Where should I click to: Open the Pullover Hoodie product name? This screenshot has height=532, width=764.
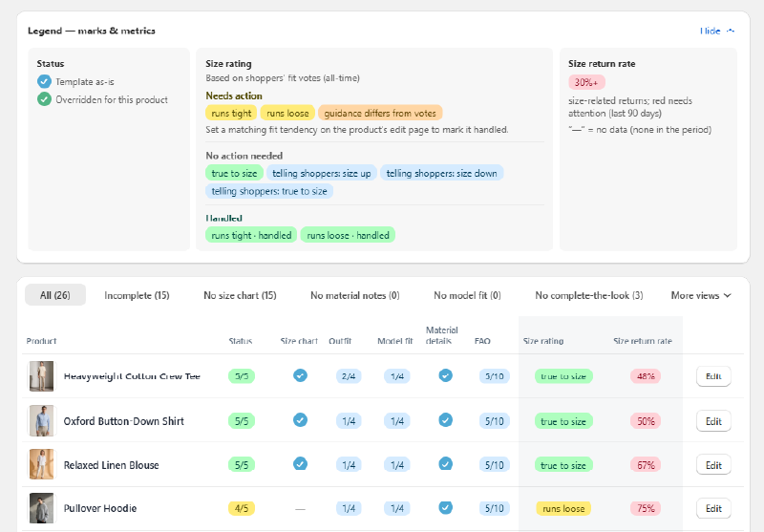(x=100, y=508)
